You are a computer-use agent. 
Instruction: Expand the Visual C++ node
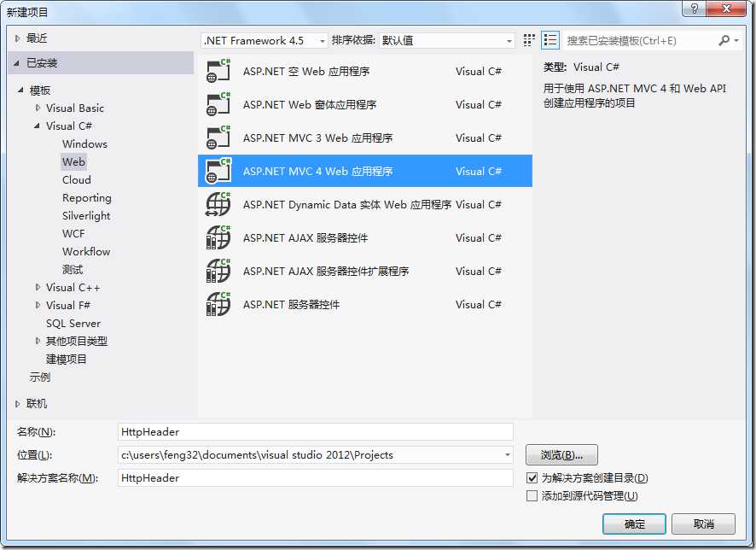pos(38,287)
